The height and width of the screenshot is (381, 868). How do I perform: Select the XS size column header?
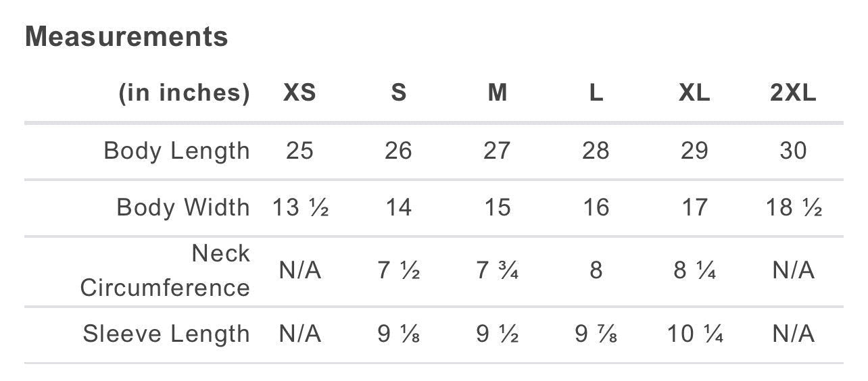[299, 93]
